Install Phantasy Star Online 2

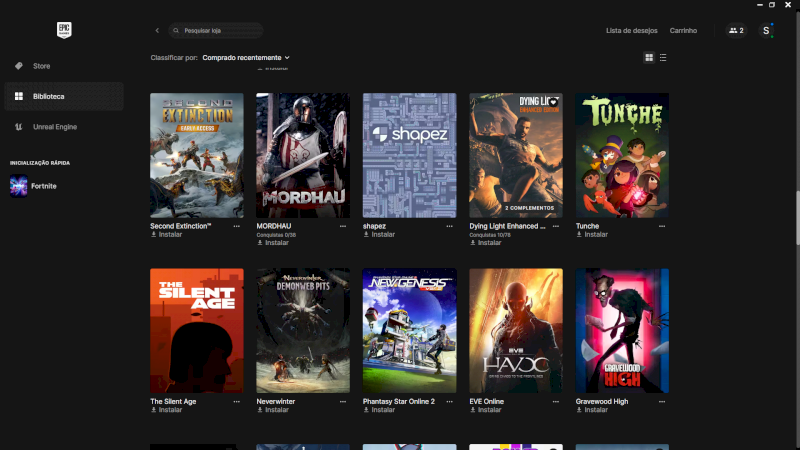pyautogui.click(x=379, y=410)
